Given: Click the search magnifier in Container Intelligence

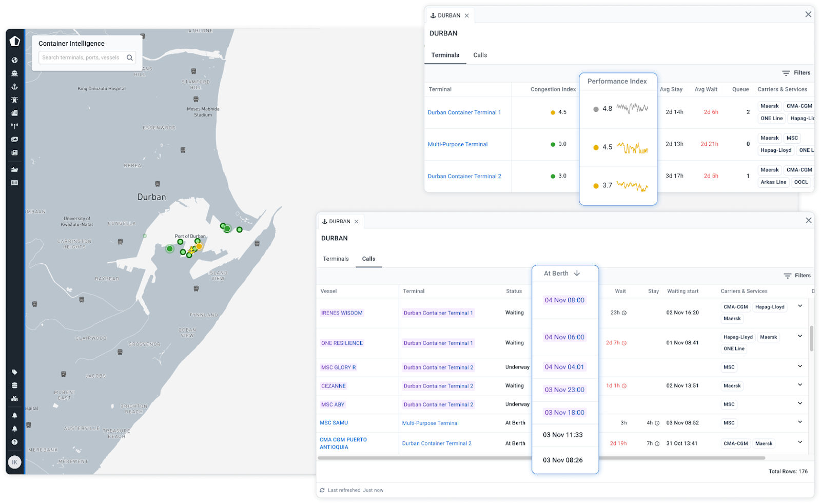Looking at the screenshot, I should pos(130,57).
